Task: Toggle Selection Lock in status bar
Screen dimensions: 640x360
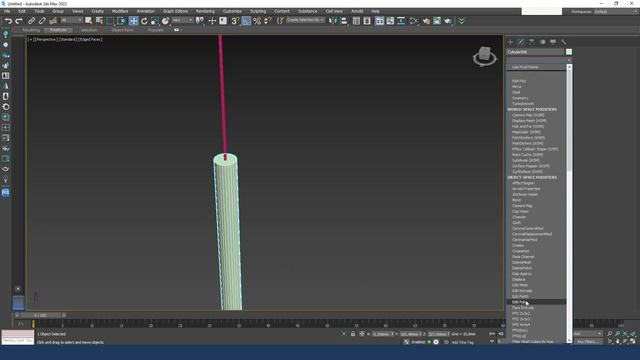Action: tap(353, 334)
